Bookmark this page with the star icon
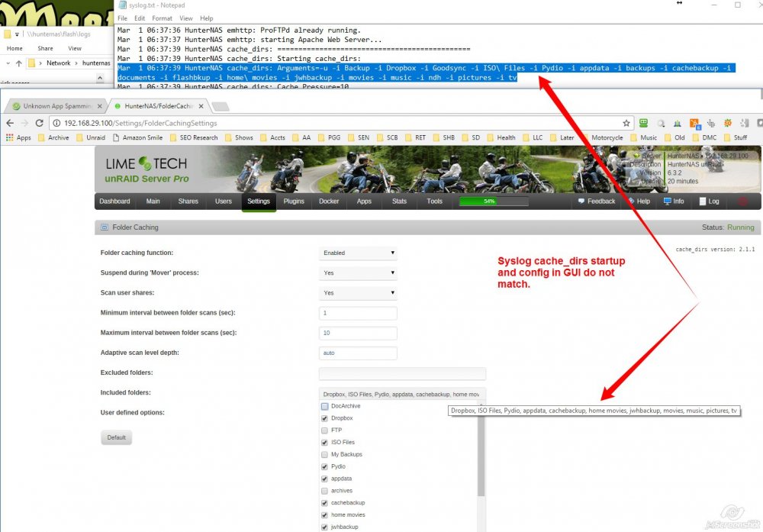 [626, 123]
